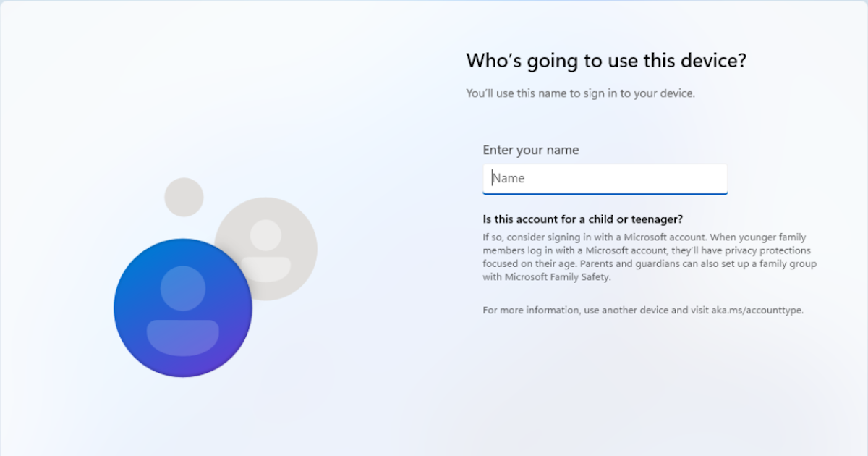Click the 'For more information' sentence
The image size is (868, 456).
point(642,310)
